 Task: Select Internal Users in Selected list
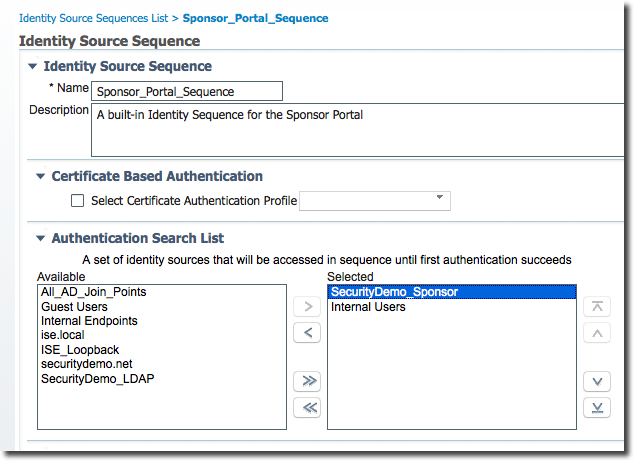pyautogui.click(x=368, y=308)
